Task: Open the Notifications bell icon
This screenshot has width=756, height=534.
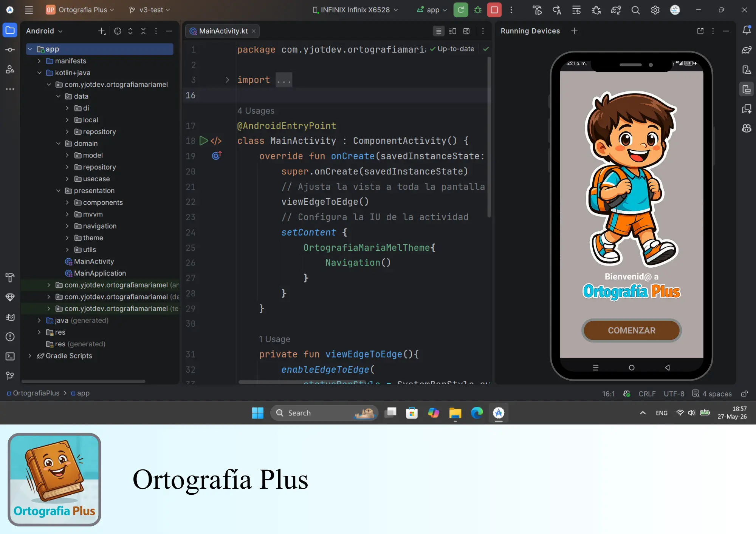Action: [747, 30]
